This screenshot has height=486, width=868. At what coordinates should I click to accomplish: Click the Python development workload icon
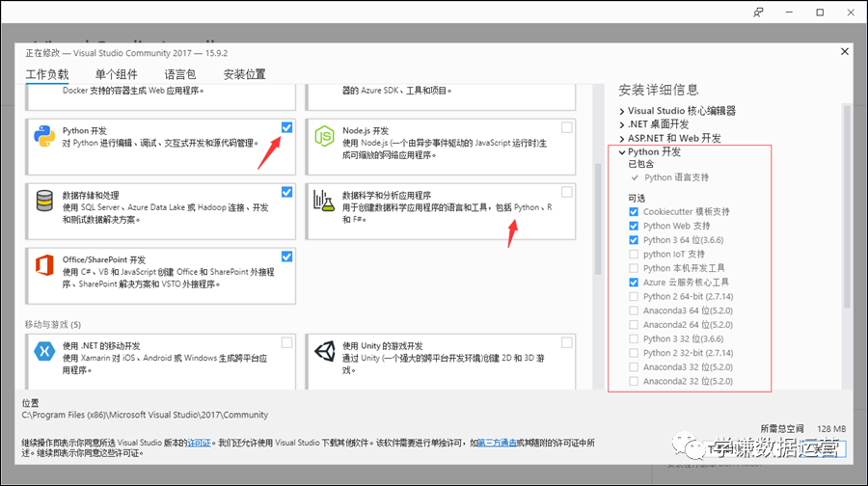[x=44, y=136]
